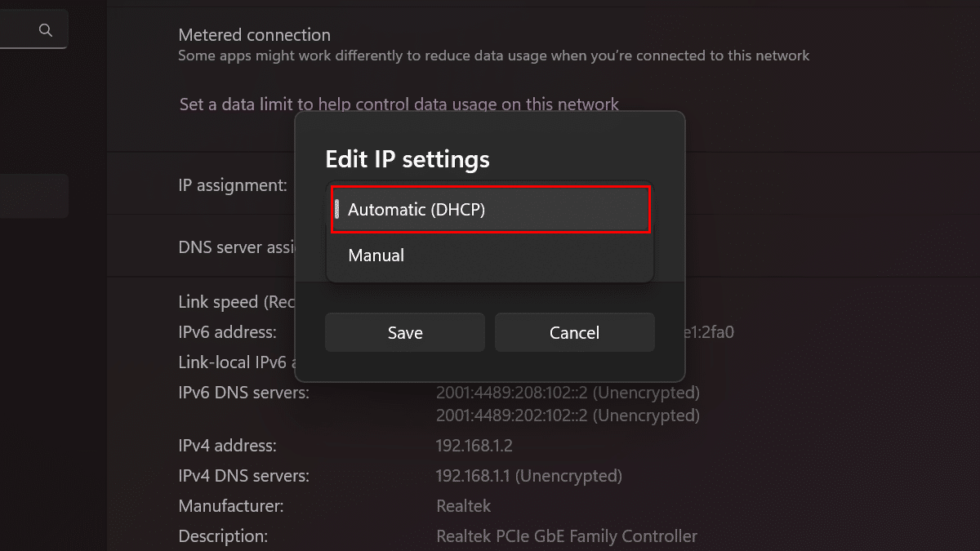Click the IP assignment label

(233, 185)
